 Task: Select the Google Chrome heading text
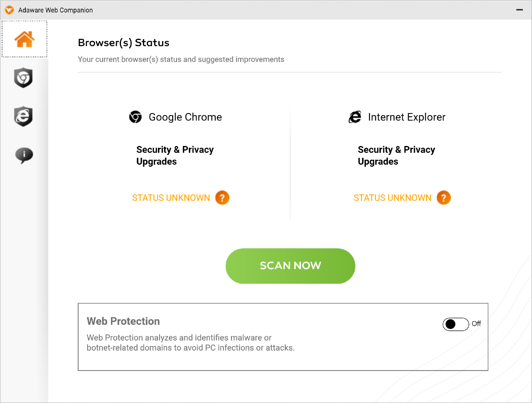185,117
